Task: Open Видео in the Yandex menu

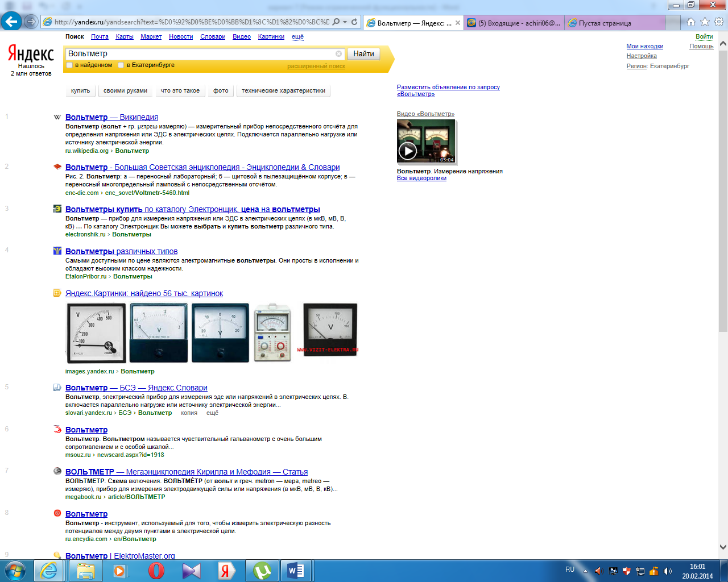Action: coord(242,36)
